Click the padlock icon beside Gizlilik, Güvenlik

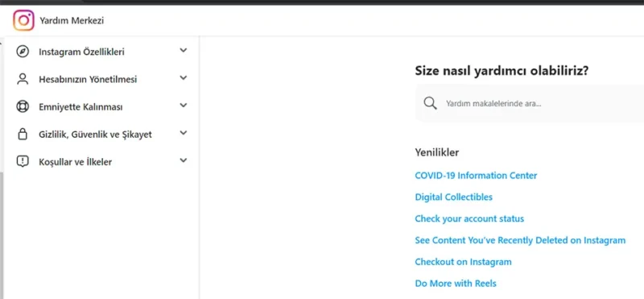coord(23,134)
